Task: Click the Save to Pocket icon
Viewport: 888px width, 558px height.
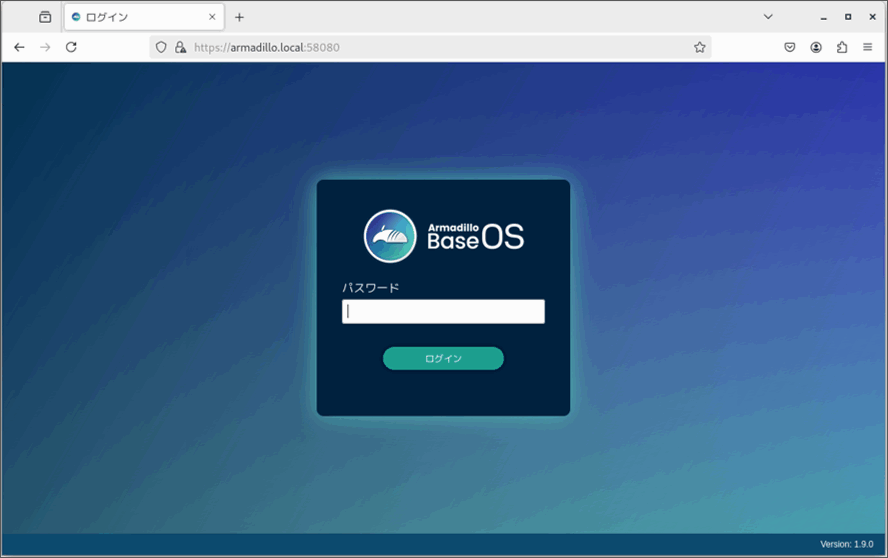Action: point(790,47)
